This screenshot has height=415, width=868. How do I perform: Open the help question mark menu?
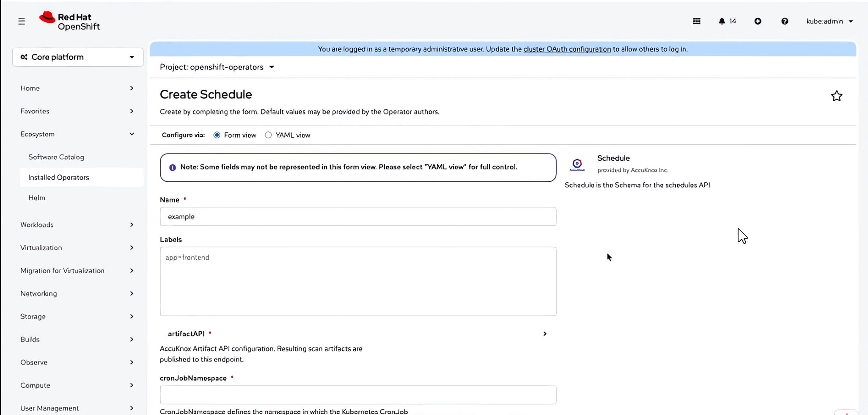[785, 21]
